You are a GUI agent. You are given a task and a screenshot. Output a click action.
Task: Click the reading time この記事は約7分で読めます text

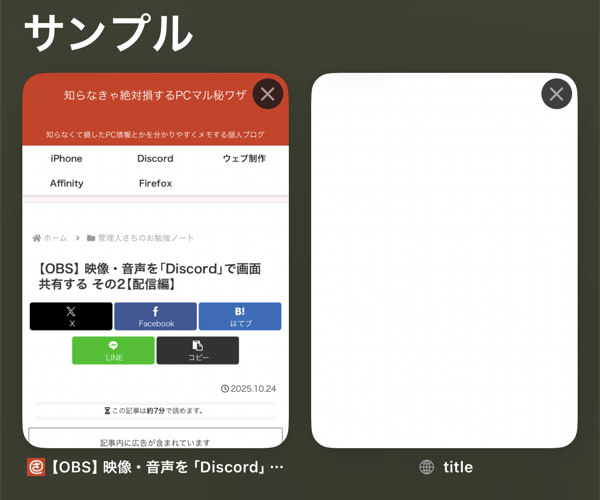click(x=154, y=411)
